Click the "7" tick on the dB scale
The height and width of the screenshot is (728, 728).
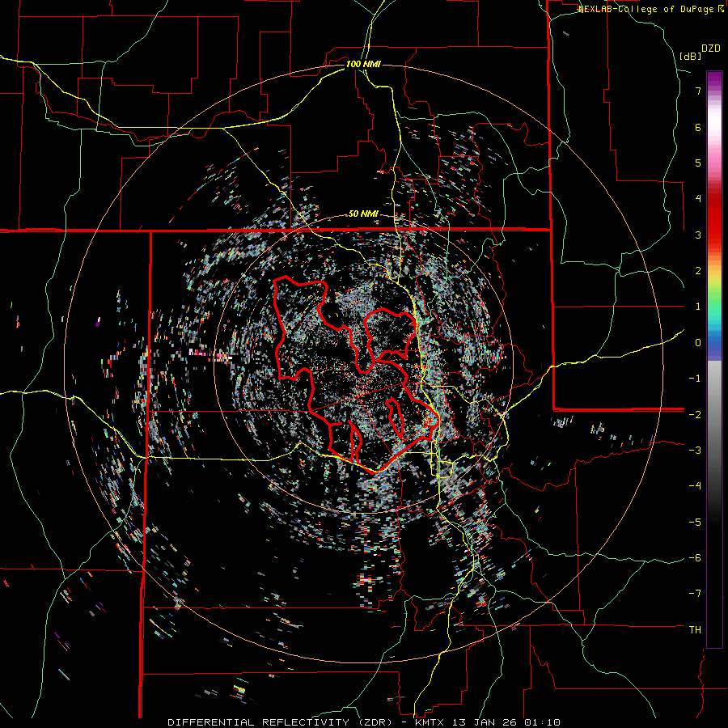(698, 91)
